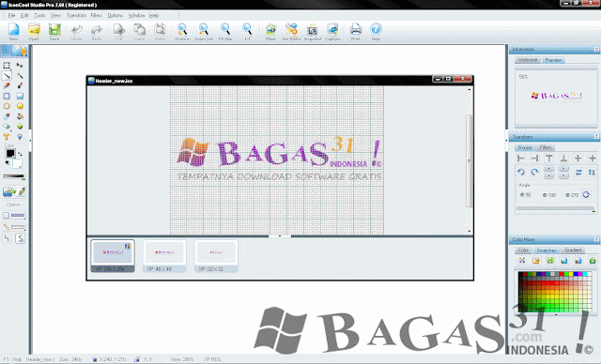Select the rectangular marquee selection tool

(7, 66)
